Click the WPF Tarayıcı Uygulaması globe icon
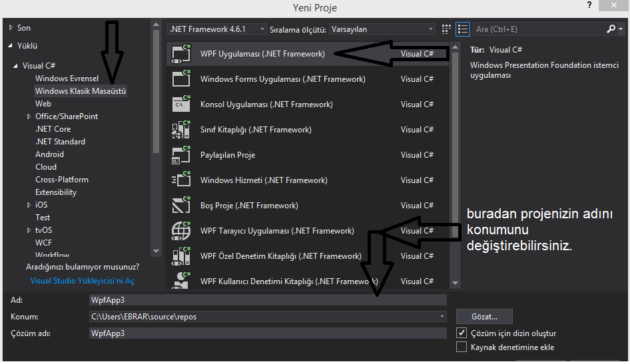Screen dimensions: 630x364 click(x=181, y=231)
